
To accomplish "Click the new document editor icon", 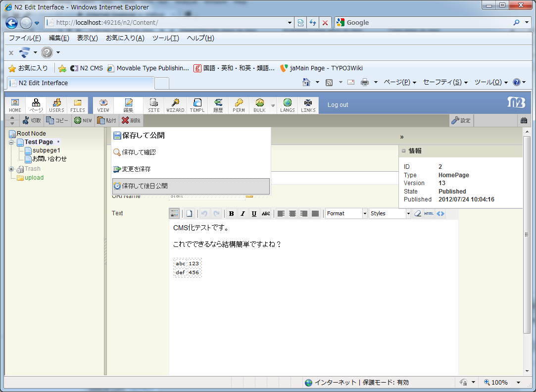I will tap(190, 214).
